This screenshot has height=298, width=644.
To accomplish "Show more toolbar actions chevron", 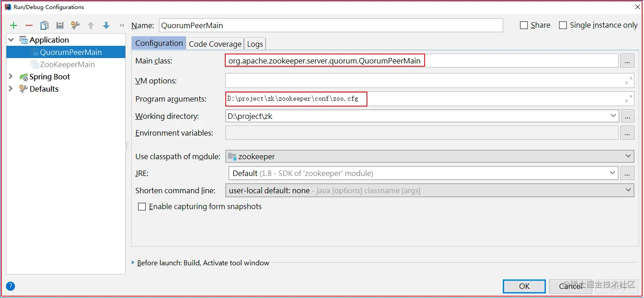I will [122, 25].
